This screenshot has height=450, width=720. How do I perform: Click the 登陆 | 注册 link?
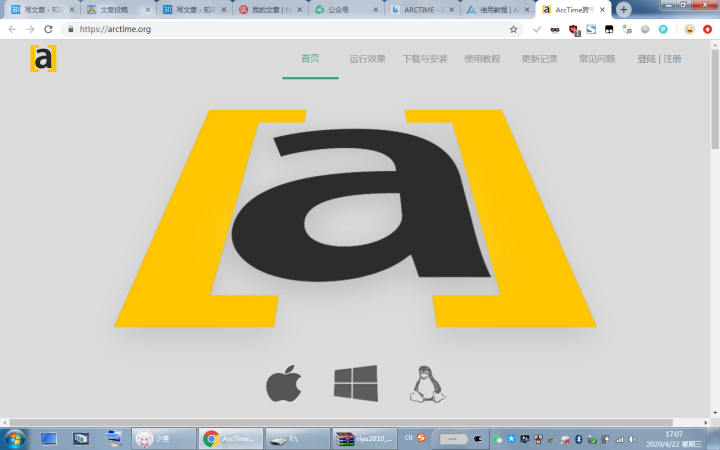click(659, 59)
